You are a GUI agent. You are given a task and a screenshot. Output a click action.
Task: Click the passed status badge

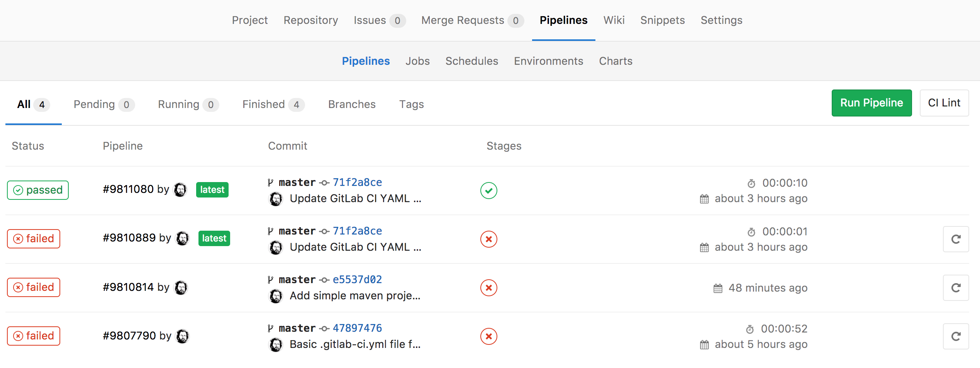tap(38, 190)
